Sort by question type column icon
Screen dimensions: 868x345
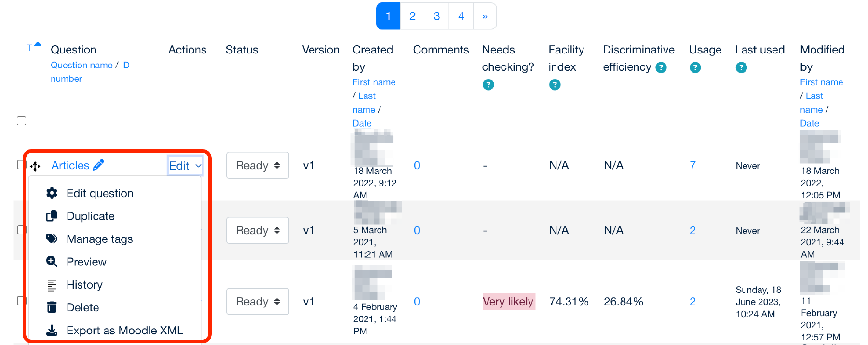click(x=33, y=47)
